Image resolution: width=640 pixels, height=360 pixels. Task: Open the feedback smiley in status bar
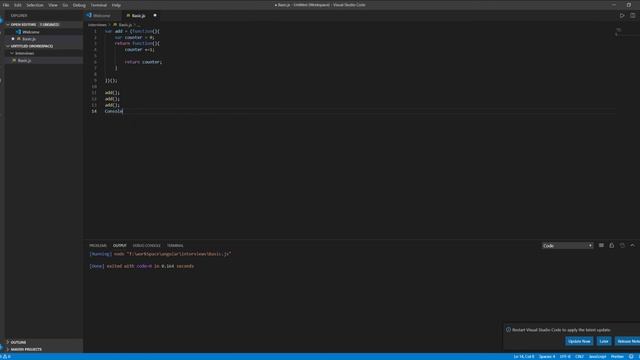pyautogui.click(x=631, y=357)
